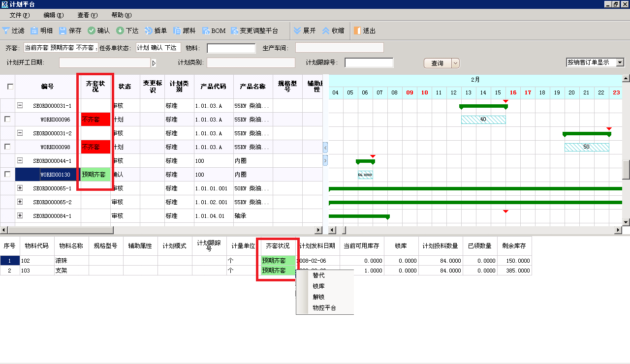Viewport: 630px width, 364px height.
Task: Expand the SEORD000084-1 tree node
Action: pyautogui.click(x=20, y=215)
